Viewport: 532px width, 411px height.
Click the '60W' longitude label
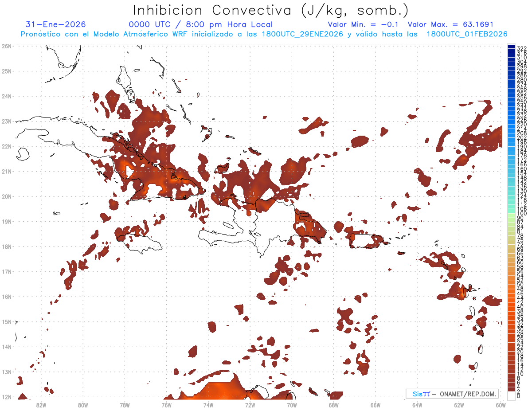tap(501, 405)
